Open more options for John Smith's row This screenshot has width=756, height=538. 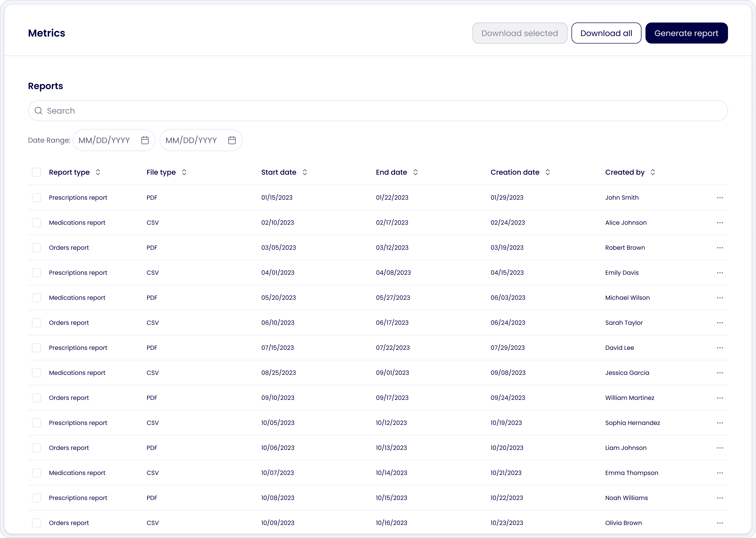pos(720,198)
